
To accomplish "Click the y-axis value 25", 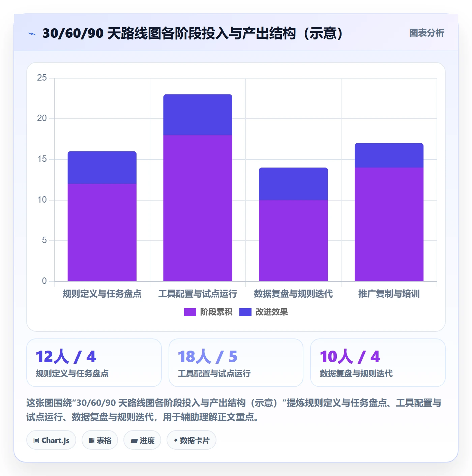I will [42, 78].
